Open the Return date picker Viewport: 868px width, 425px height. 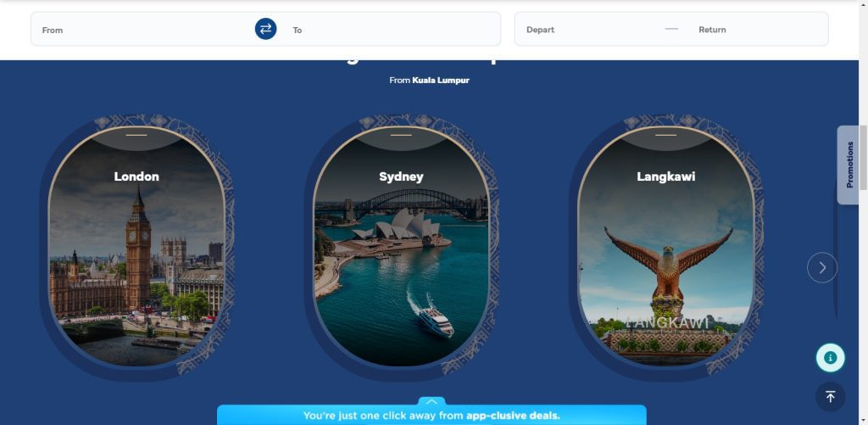[x=754, y=30]
